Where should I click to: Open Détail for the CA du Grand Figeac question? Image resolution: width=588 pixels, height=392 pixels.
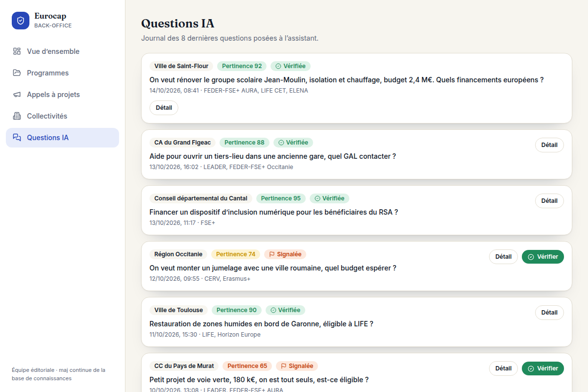[x=549, y=145]
